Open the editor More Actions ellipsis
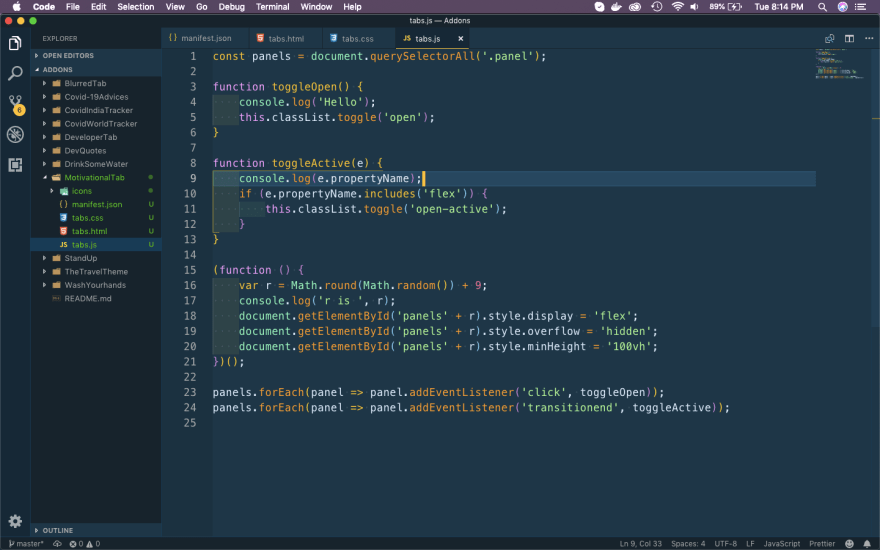 click(869, 39)
